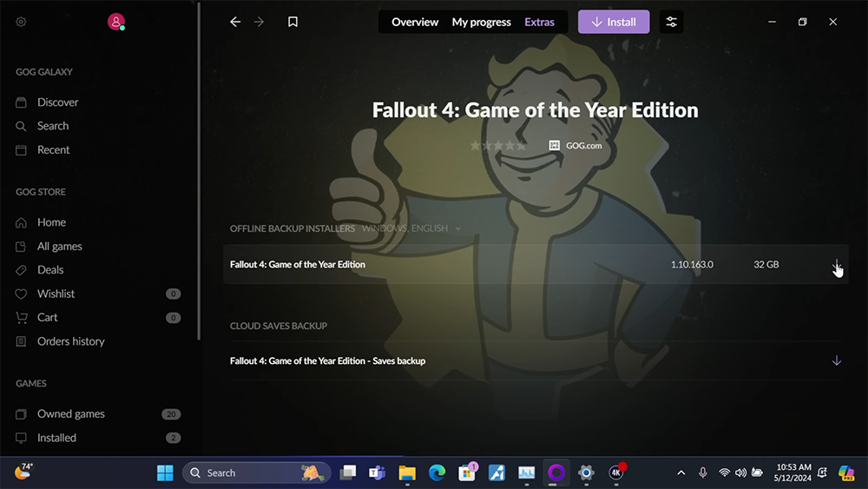The image size is (868, 489).
Task: Open the Recent section
Action: click(53, 150)
